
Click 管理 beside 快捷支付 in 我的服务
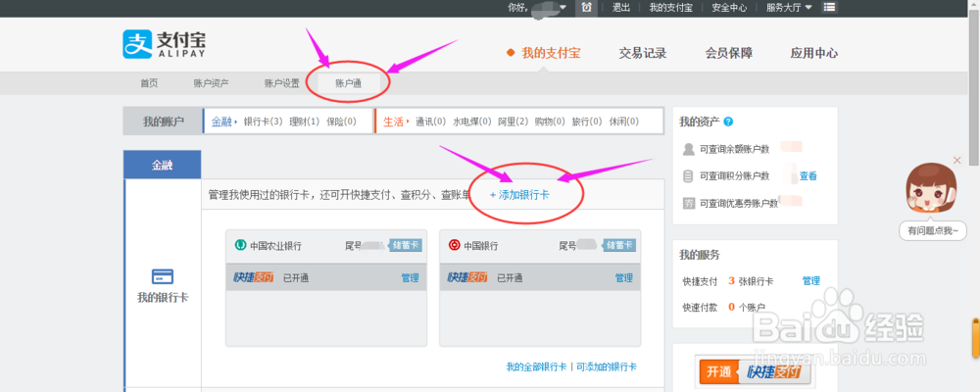coord(810,281)
